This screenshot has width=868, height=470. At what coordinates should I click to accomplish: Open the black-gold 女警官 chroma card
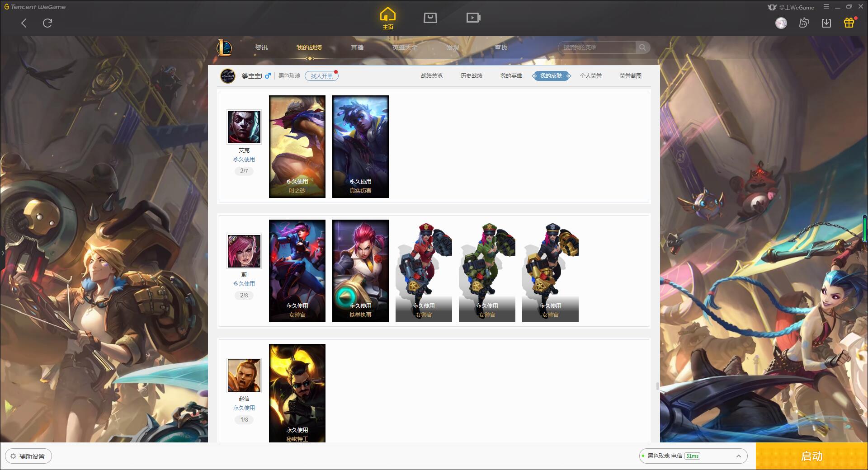[550, 271]
